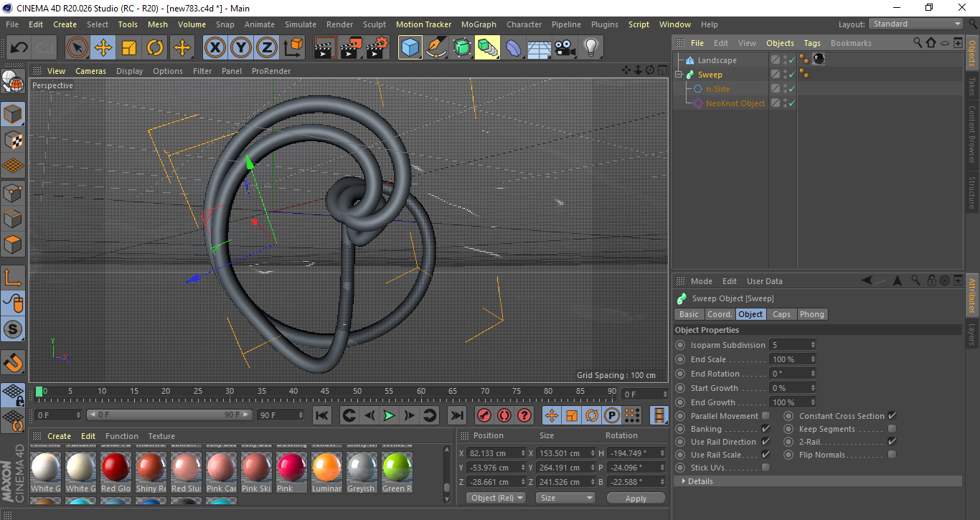Image resolution: width=980 pixels, height=520 pixels.
Task: Click End Scale stepper arrows
Action: coord(813,359)
